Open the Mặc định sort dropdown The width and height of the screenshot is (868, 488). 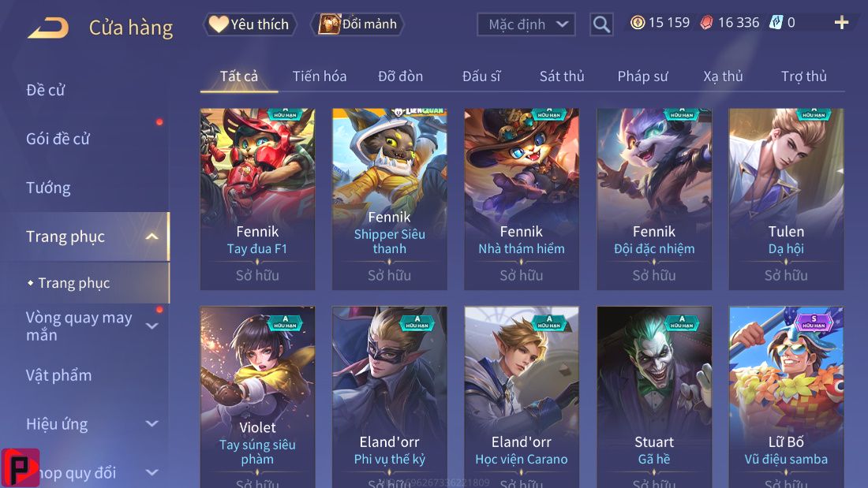pyautogui.click(x=526, y=24)
